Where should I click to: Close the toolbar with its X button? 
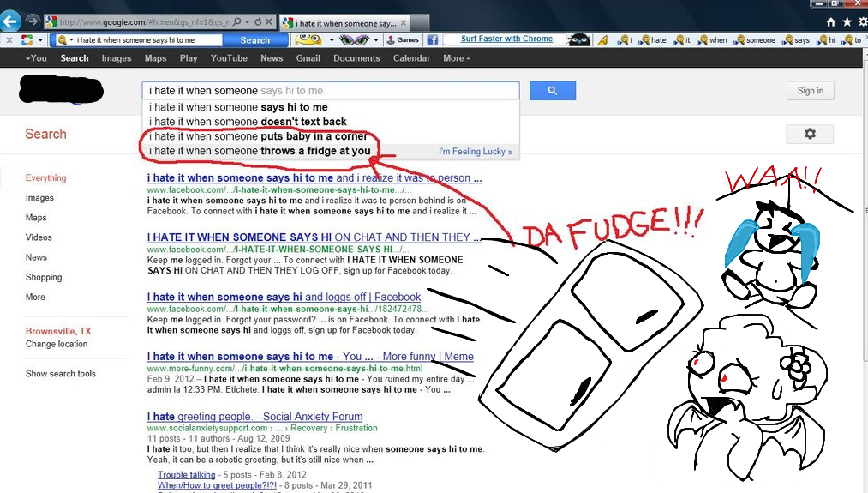tap(9, 40)
